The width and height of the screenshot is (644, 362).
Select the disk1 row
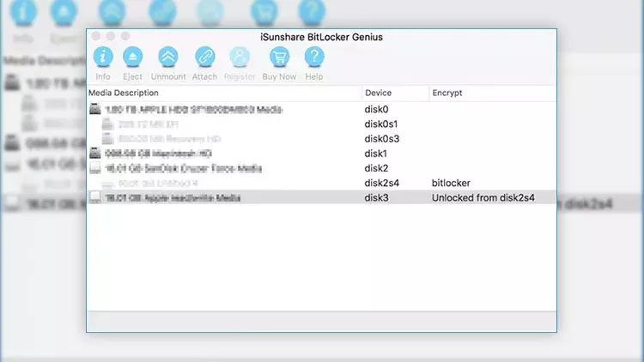[x=322, y=154]
